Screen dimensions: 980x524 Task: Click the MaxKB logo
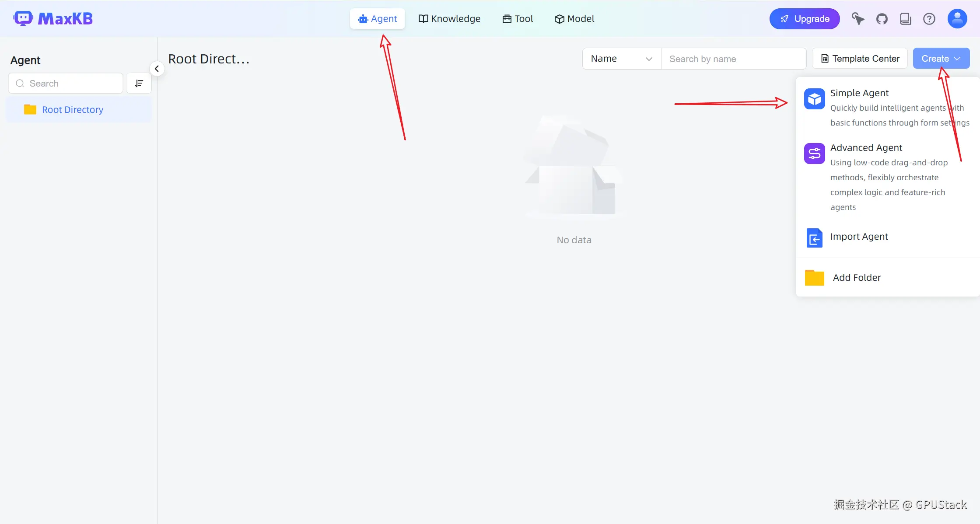pyautogui.click(x=53, y=18)
